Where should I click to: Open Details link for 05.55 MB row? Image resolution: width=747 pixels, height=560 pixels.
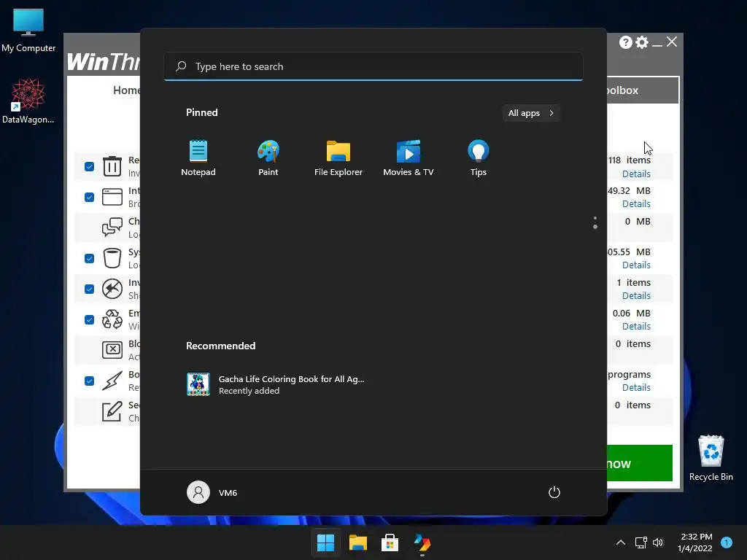pos(636,265)
